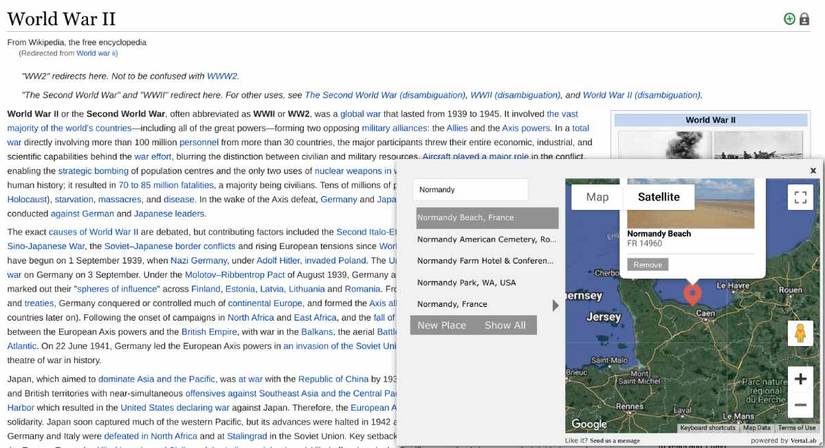This screenshot has width=825, height=448.
Task: Close the map popup with X
Action: tap(813, 171)
